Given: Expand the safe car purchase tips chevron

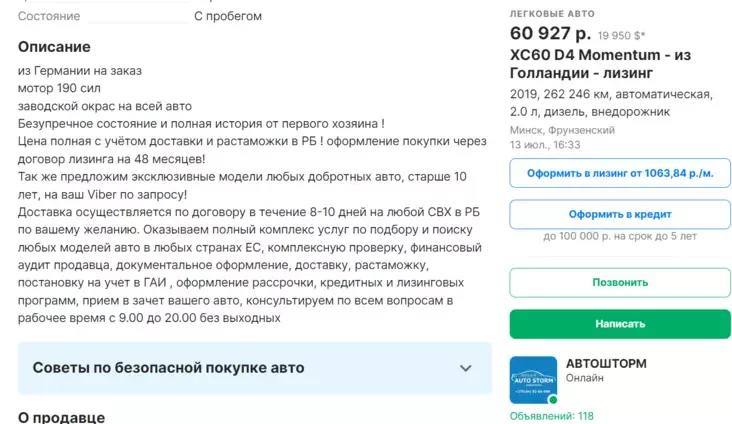Looking at the screenshot, I should 465,368.
